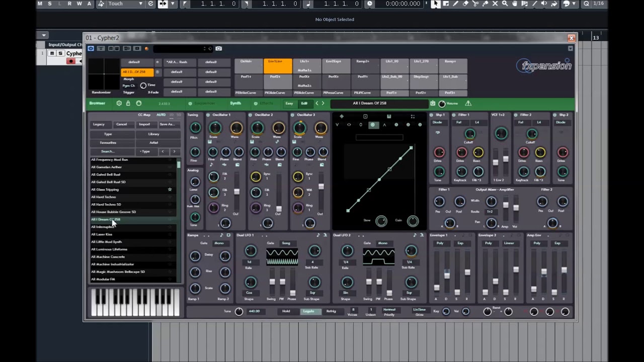Click the globe icon in green bar
The image size is (644, 362).
click(139, 103)
